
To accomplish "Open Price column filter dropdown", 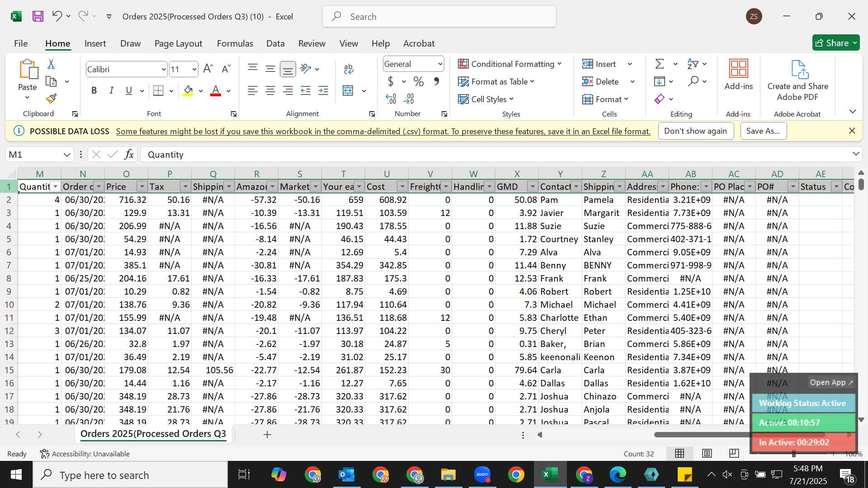I will [x=142, y=187].
